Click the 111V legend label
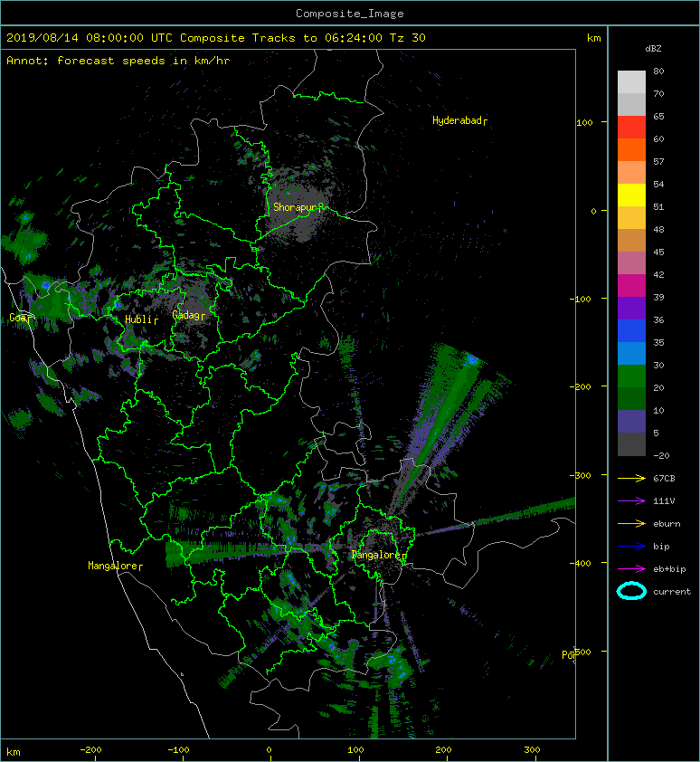700x762 pixels. (x=664, y=501)
